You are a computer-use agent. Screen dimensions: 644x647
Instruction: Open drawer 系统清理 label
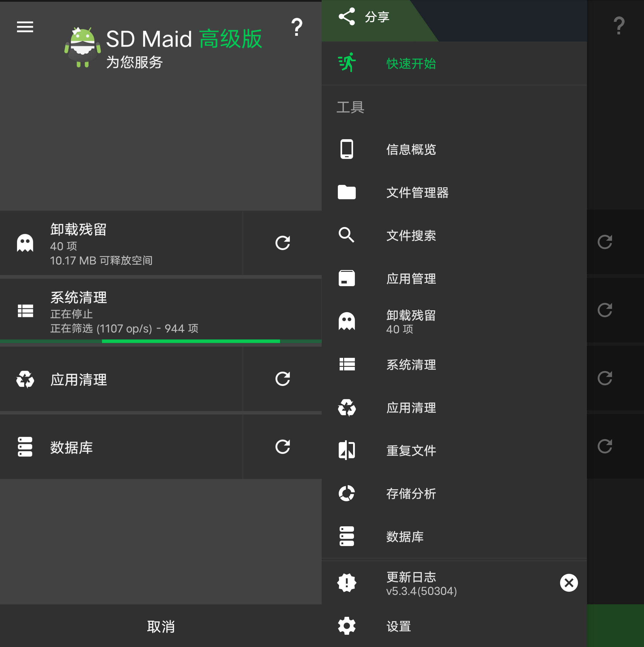pyautogui.click(x=411, y=365)
